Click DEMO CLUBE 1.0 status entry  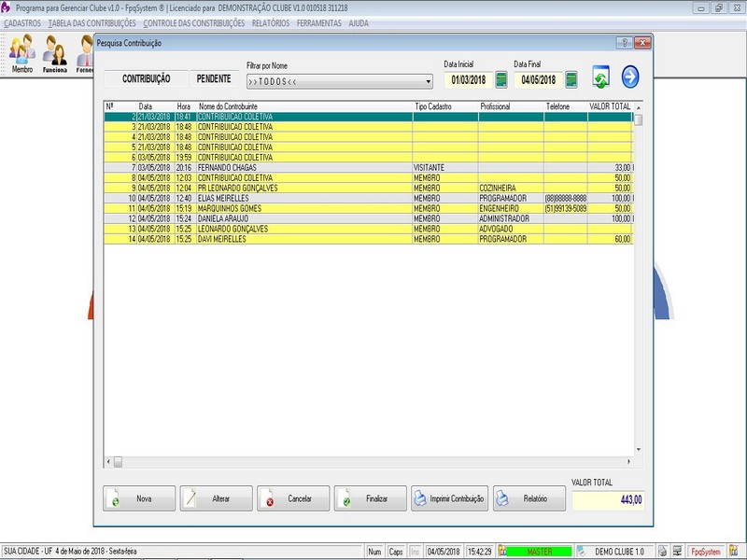coord(619,552)
